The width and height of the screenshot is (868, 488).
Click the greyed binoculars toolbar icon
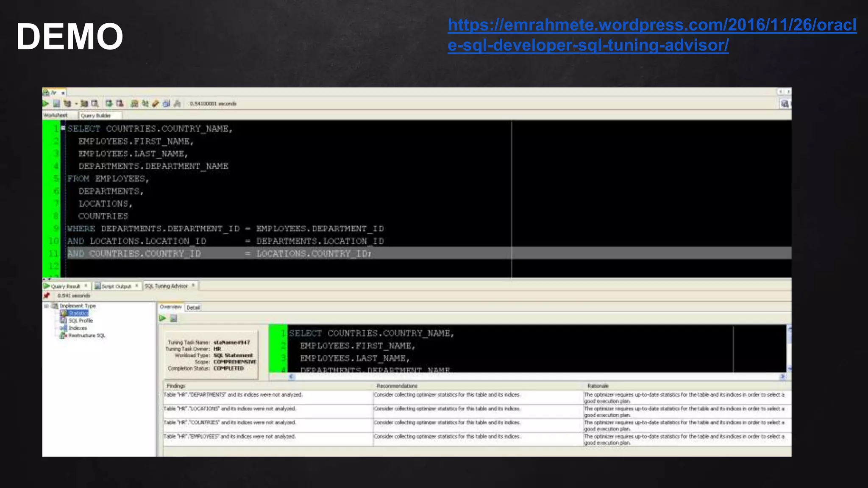[177, 103]
